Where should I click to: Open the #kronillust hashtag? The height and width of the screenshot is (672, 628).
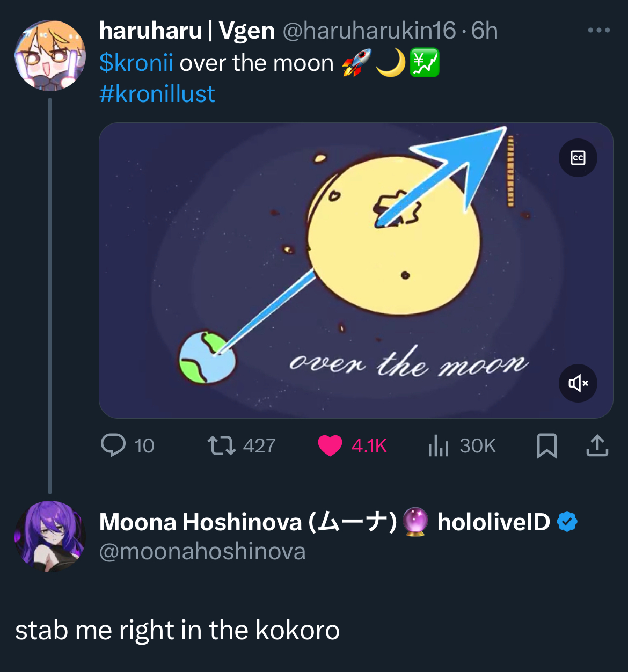(157, 94)
